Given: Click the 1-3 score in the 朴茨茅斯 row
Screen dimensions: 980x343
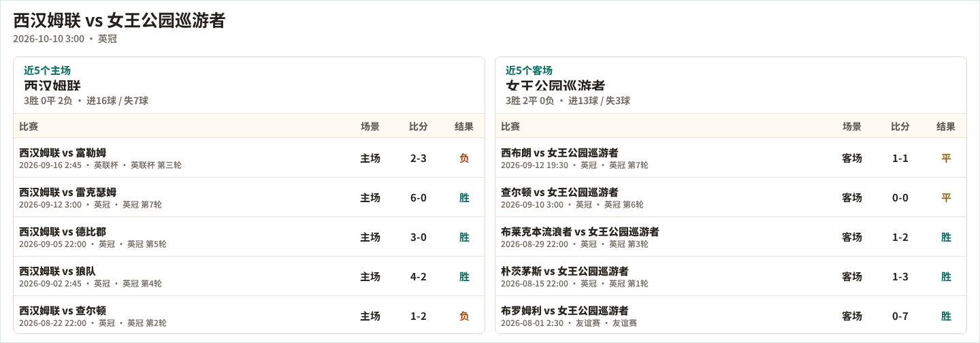Looking at the screenshot, I should 900,277.
